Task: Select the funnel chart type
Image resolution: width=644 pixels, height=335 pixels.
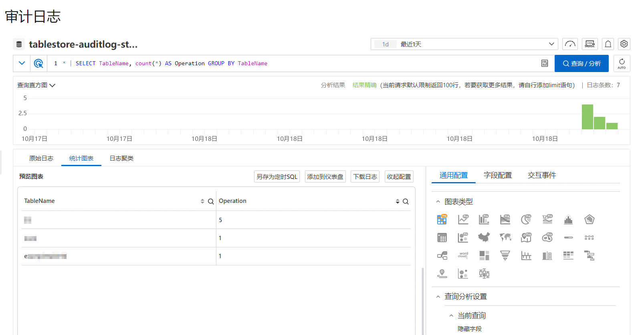Action: 505,256
